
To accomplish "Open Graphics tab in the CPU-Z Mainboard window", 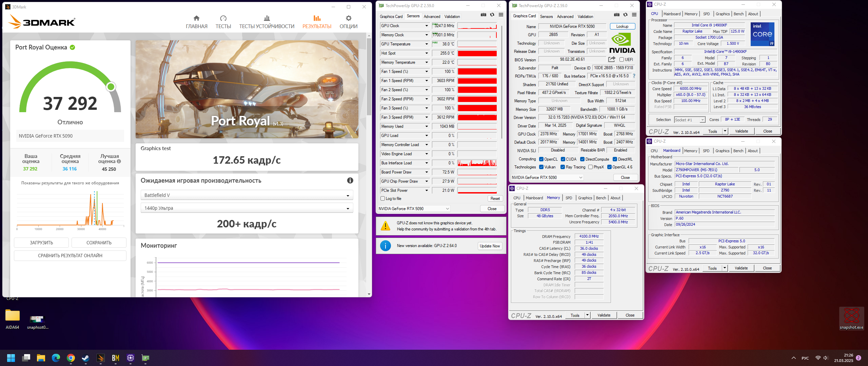I will [x=722, y=151].
